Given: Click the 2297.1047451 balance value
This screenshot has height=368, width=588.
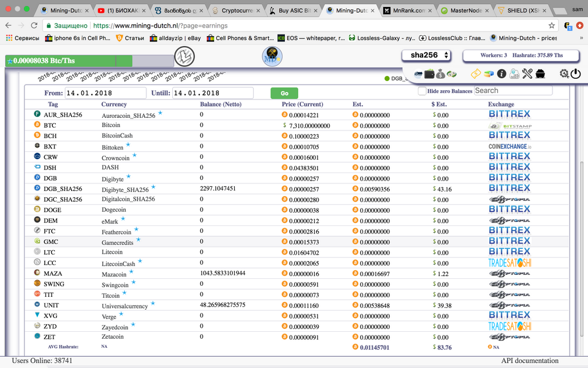Looking at the screenshot, I should click(218, 189).
